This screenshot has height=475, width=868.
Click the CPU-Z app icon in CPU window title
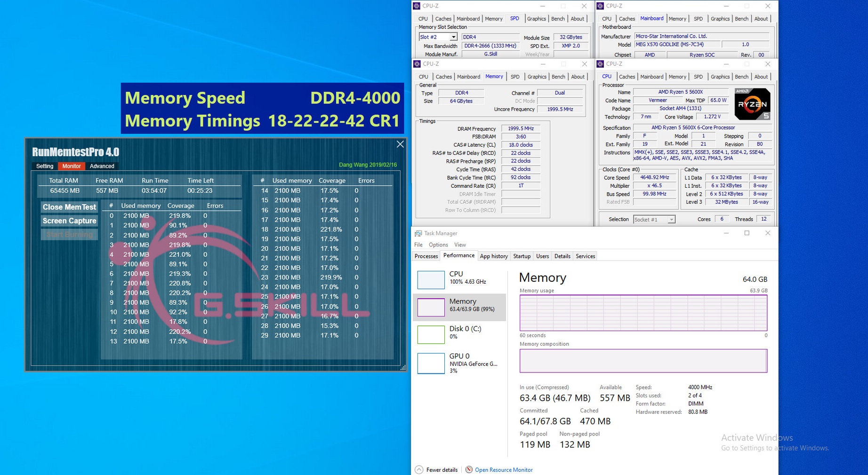tap(600, 64)
